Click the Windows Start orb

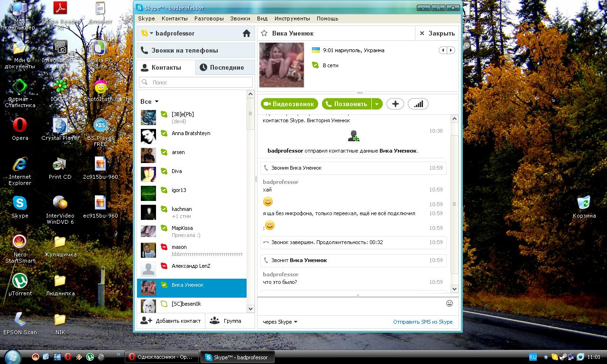(x=12, y=356)
